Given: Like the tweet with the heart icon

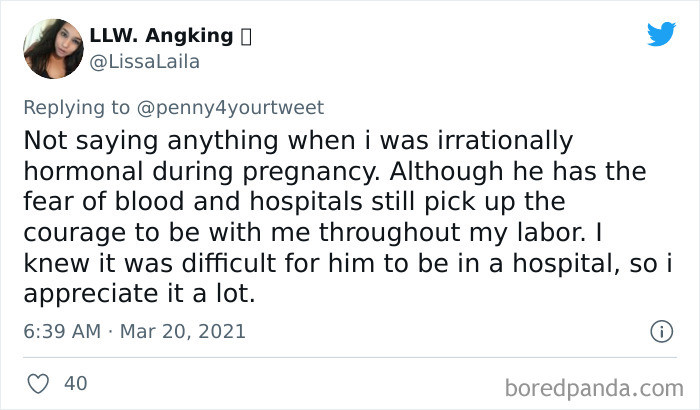Looking at the screenshot, I should [x=38, y=384].
